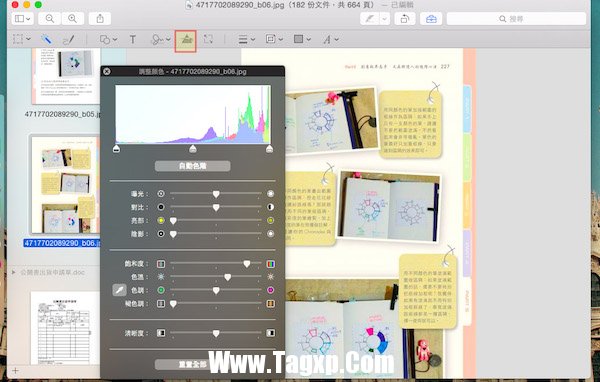
Task: Click the sepia slider knob
Action: (173, 304)
